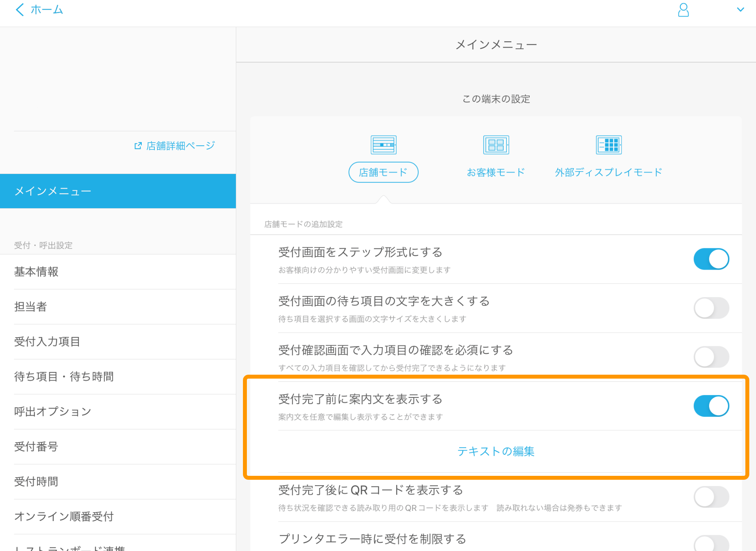Click description 案内文を任意で編集し表示することができます
Image resolution: width=756 pixels, height=551 pixels.
360,417
